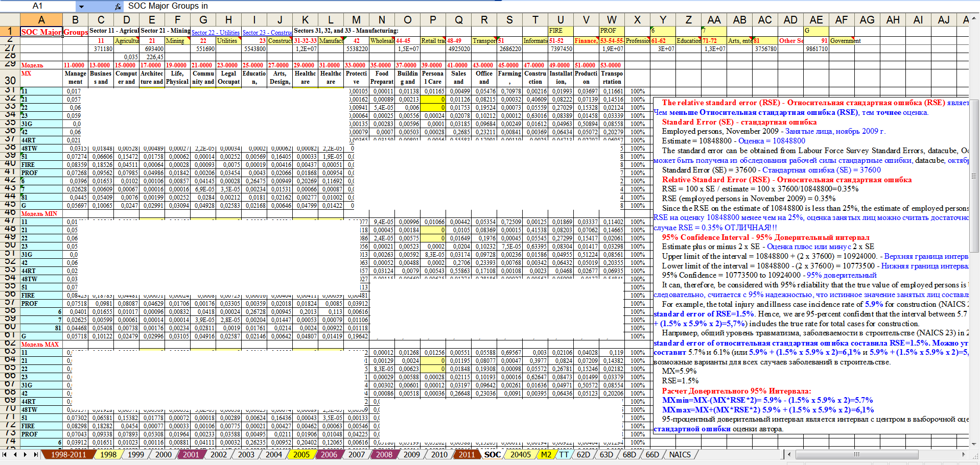Open the 2005 sheet tab
This screenshot has width=980, height=465.
tap(301, 454)
